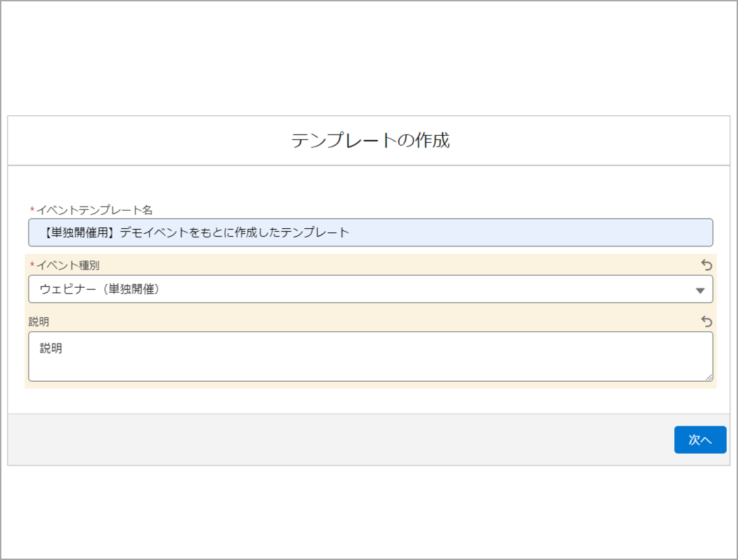
Task: Click the 説明 label above the textarea
Action: (x=39, y=321)
